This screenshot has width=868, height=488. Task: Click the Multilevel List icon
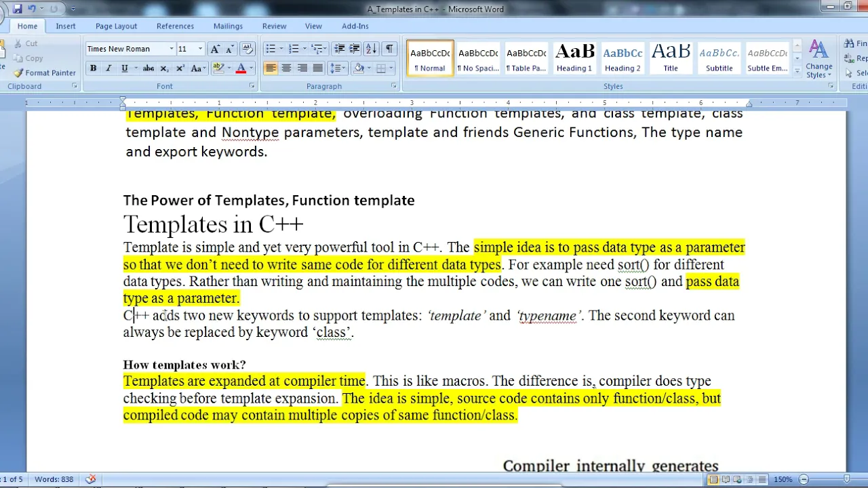[x=317, y=49]
